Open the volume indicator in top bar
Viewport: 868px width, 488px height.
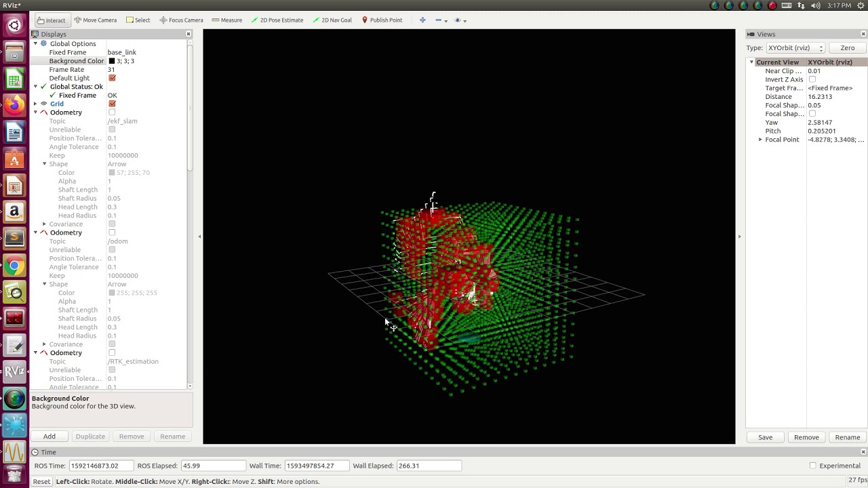tap(816, 5)
